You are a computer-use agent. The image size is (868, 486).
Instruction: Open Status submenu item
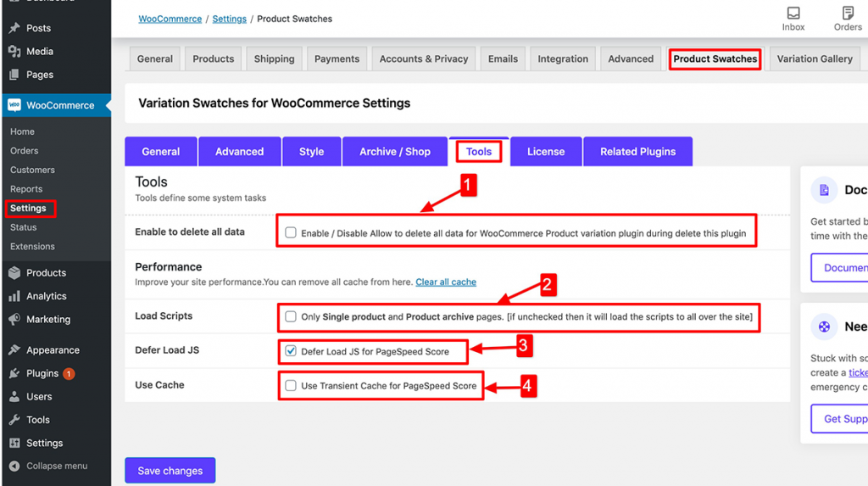pyautogui.click(x=23, y=227)
